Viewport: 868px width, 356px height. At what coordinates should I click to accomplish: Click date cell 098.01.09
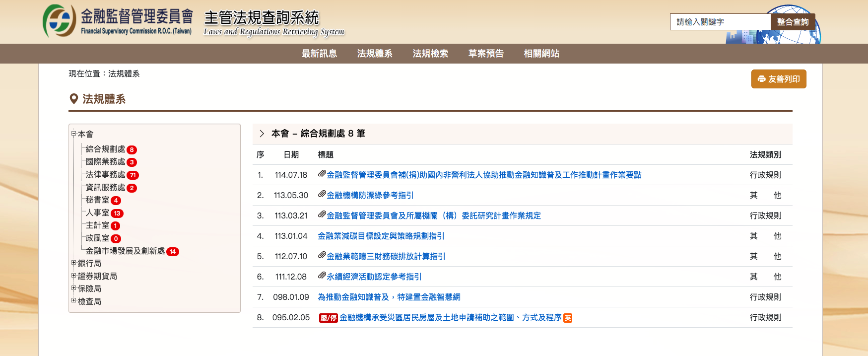(x=291, y=297)
